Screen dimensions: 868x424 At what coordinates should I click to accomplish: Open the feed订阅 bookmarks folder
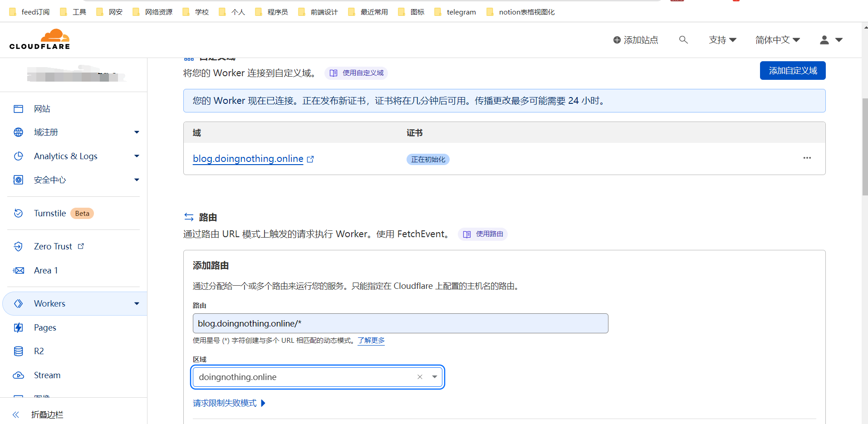30,12
